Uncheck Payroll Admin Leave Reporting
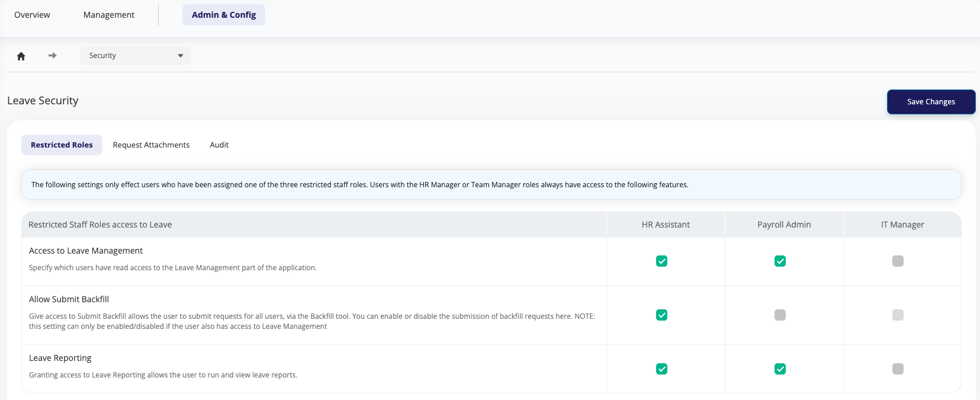Viewport: 980px width, 400px height. pos(780,369)
